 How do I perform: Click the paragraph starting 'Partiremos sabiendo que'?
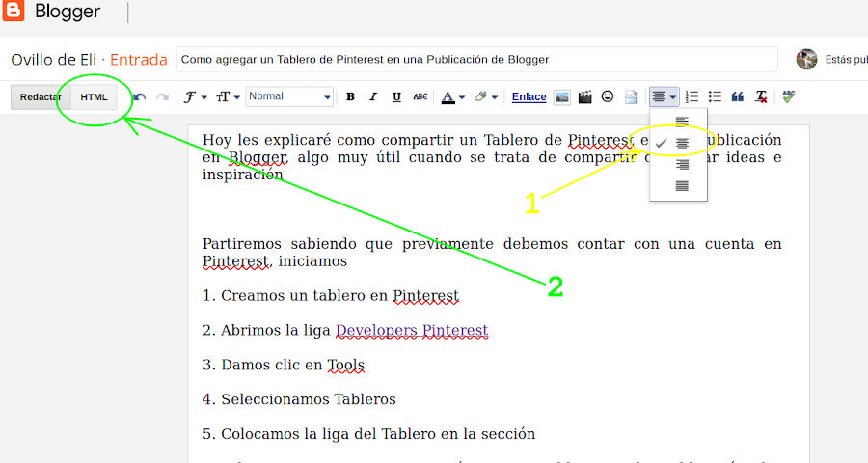(x=492, y=253)
